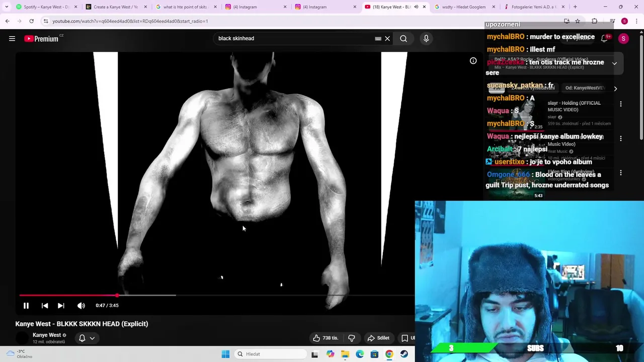This screenshot has height=362, width=644.
Task: Launch Copilot from the taskbar
Action: (x=330, y=354)
